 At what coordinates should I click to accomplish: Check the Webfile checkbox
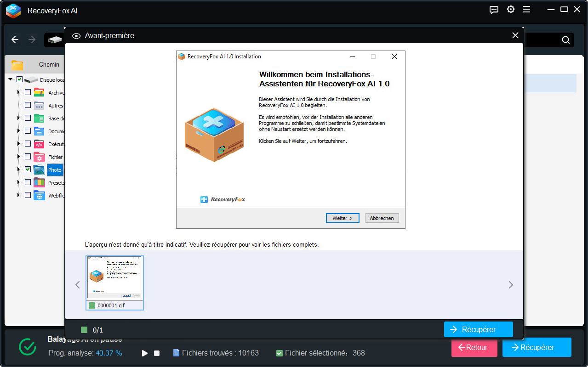[x=28, y=195]
